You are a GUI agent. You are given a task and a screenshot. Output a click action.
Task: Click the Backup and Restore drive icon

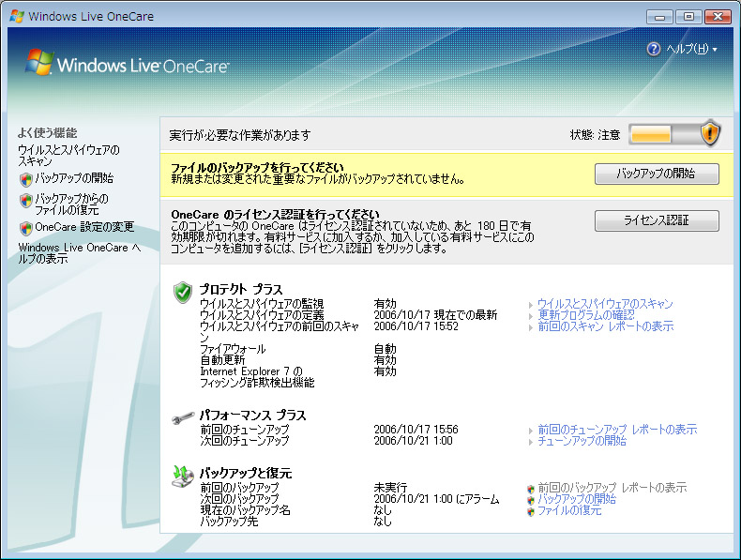pos(183,477)
